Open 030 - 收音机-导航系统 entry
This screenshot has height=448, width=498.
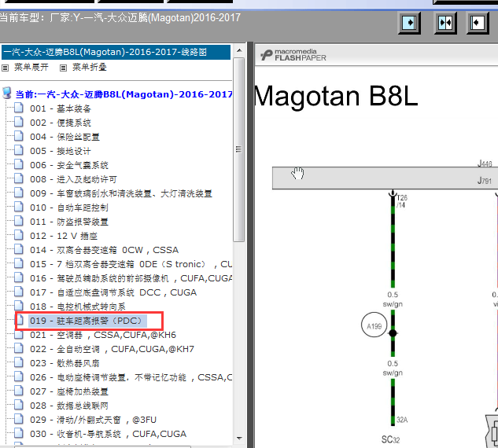[x=108, y=434]
